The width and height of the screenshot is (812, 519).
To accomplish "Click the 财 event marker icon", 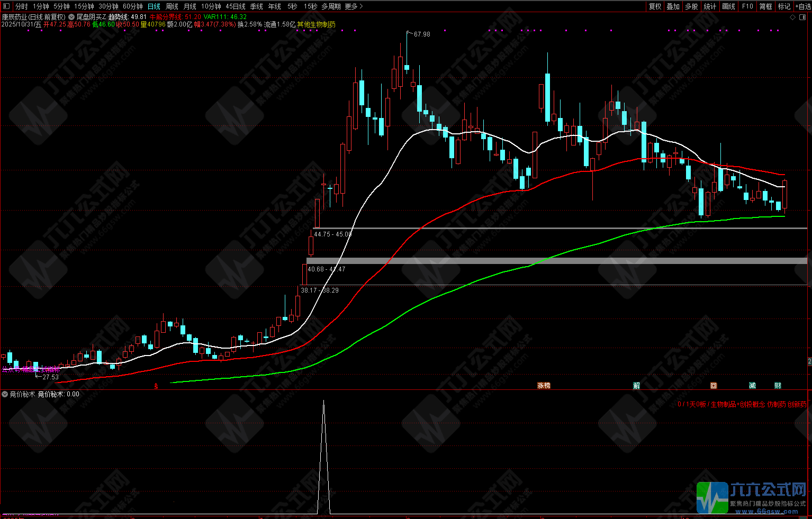I will pyautogui.click(x=778, y=386).
